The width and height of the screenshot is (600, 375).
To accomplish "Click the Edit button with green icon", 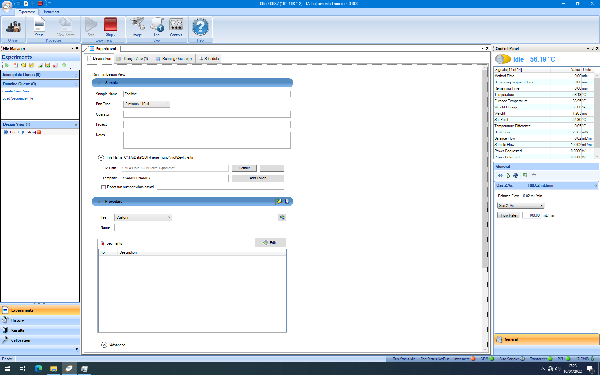I will click(270, 243).
